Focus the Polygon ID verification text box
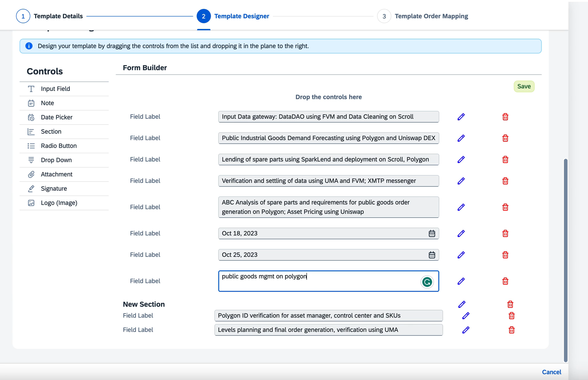Viewport: 588px width, 380px height. [328, 315]
